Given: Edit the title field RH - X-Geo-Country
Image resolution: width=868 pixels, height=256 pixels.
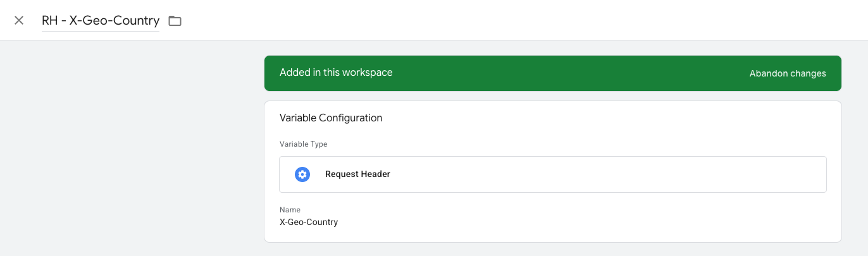Looking at the screenshot, I should [100, 21].
